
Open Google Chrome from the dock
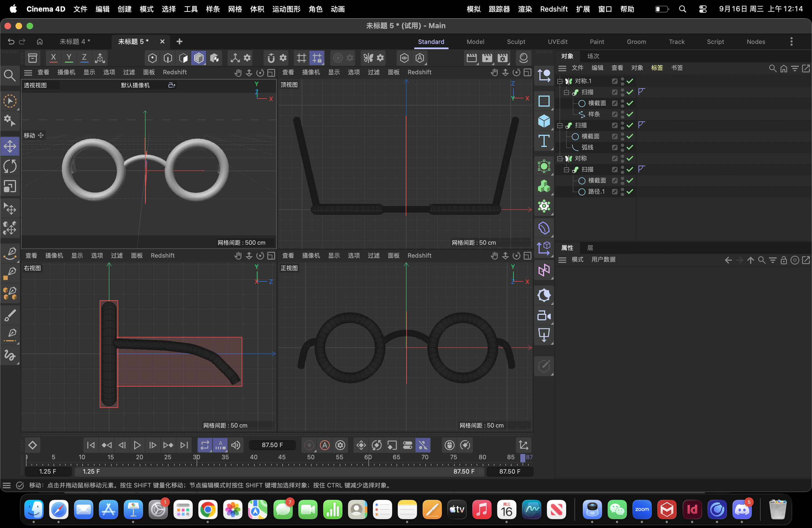[x=208, y=509]
